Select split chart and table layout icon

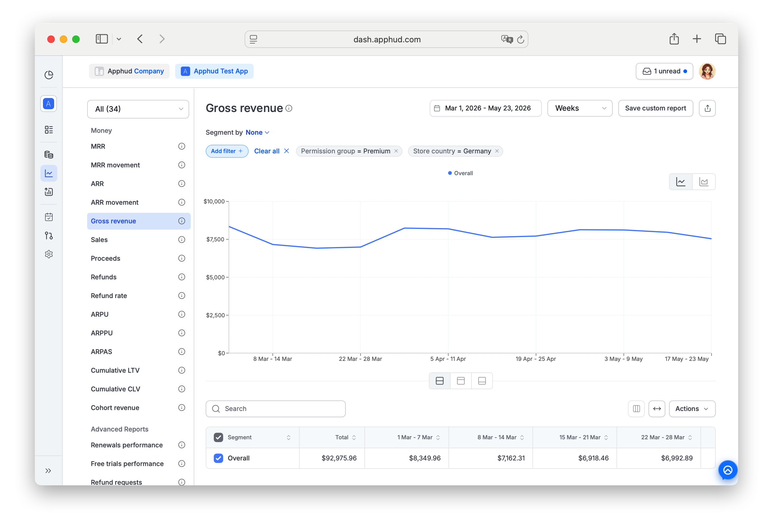pos(440,381)
